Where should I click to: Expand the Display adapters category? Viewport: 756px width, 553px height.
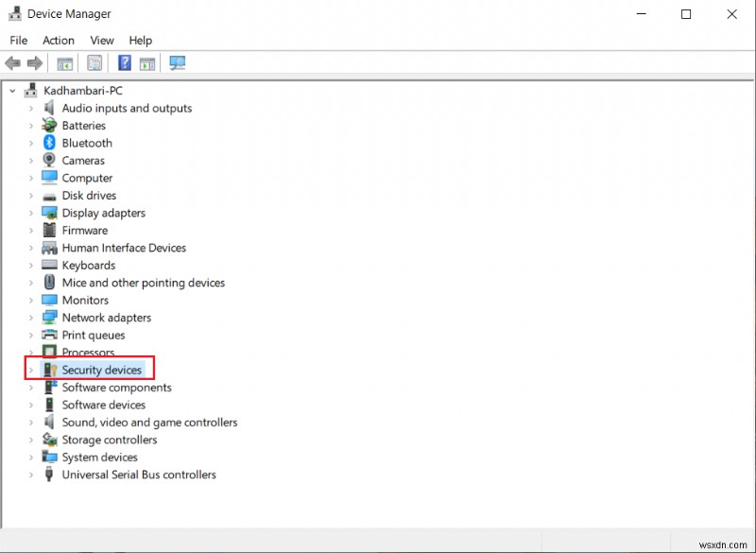[x=31, y=213]
